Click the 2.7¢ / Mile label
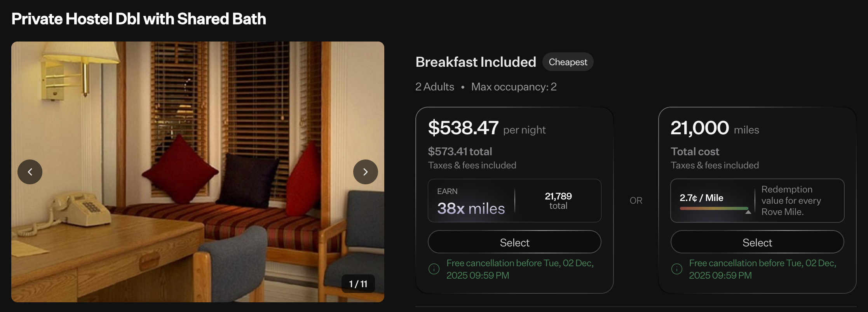 coord(701,198)
